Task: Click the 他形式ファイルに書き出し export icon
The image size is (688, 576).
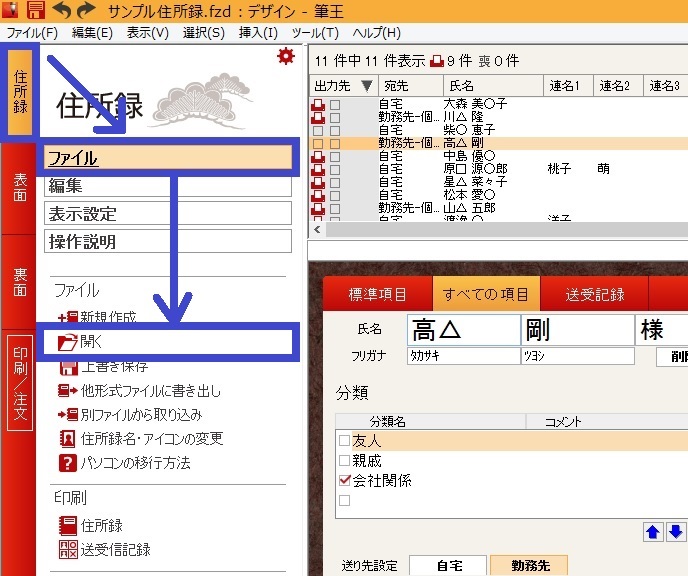Action: pyautogui.click(x=68, y=391)
